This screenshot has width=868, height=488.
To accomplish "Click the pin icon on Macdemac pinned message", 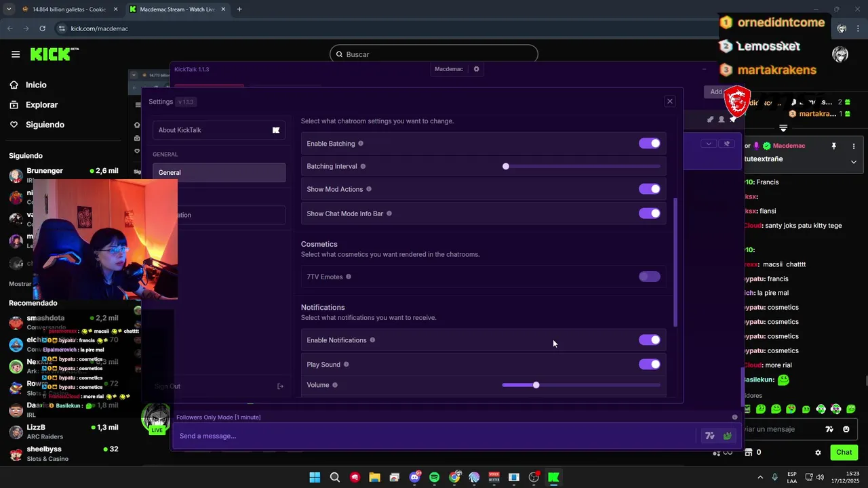I will tap(833, 146).
